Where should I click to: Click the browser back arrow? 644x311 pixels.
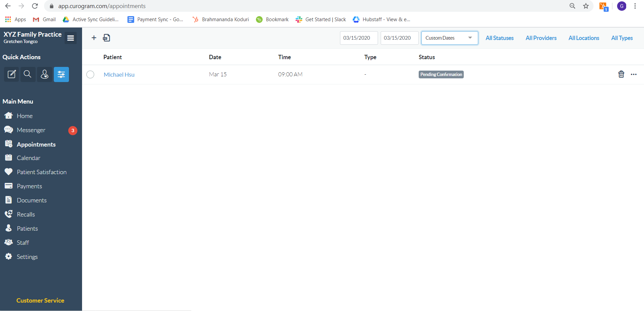click(x=8, y=6)
